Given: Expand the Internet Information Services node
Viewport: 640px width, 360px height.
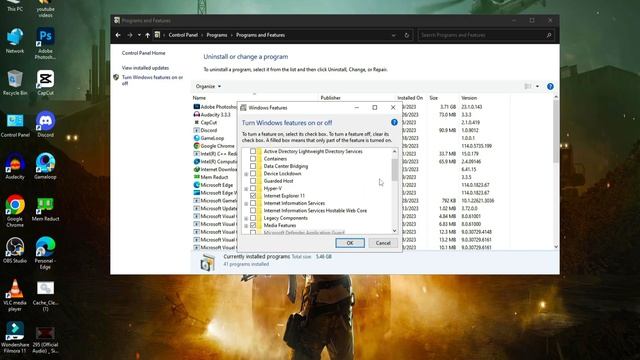Looking at the screenshot, I should tap(246, 203).
